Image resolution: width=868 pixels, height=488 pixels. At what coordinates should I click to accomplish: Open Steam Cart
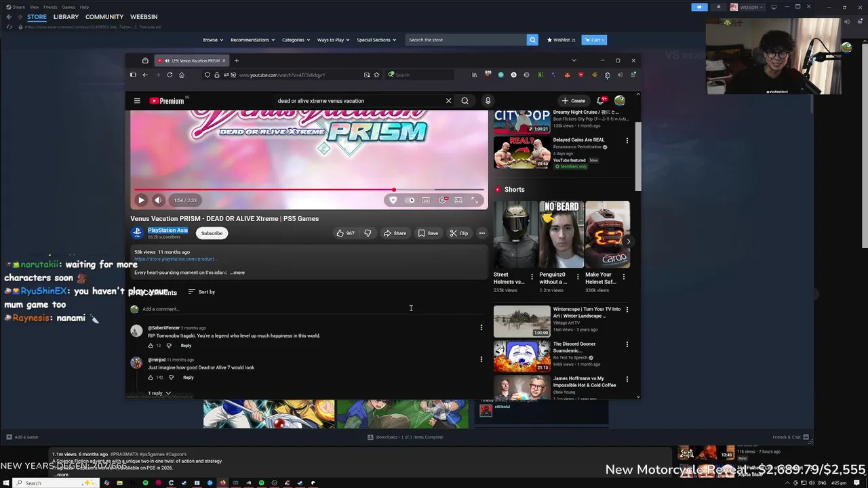(x=594, y=40)
